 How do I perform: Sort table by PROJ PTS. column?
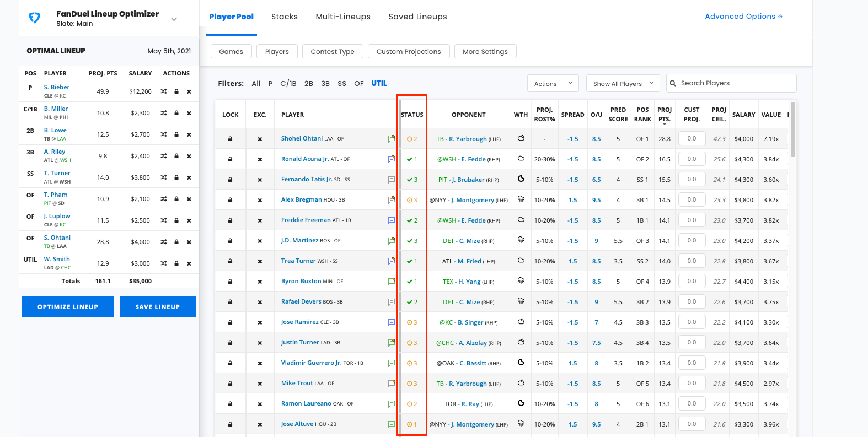[665, 115]
